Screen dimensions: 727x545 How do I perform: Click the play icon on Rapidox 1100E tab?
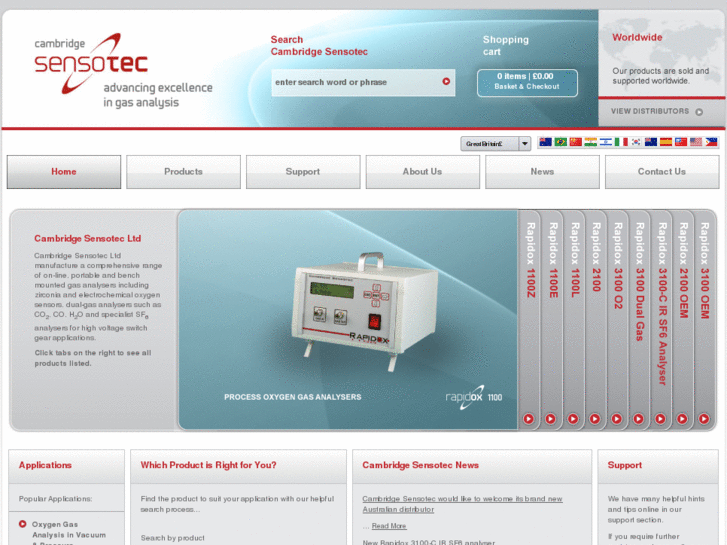coord(550,419)
